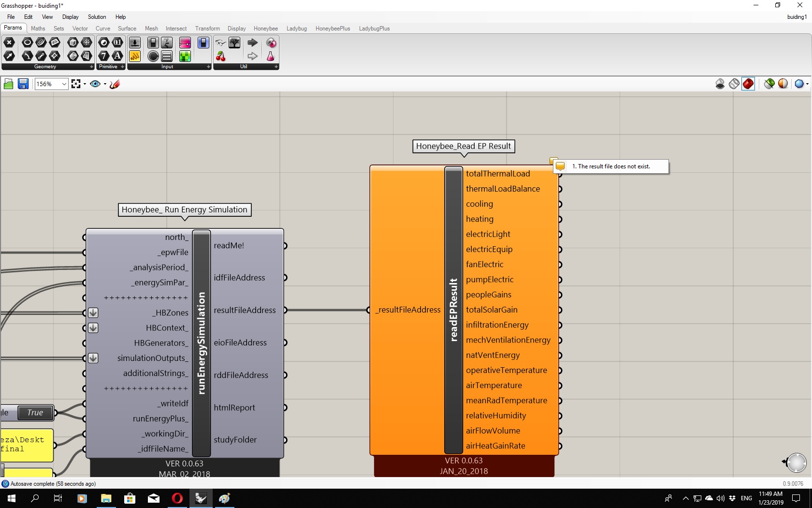The height and width of the screenshot is (508, 812).
Task: Select the Circle parameter icon
Action: coord(28,43)
